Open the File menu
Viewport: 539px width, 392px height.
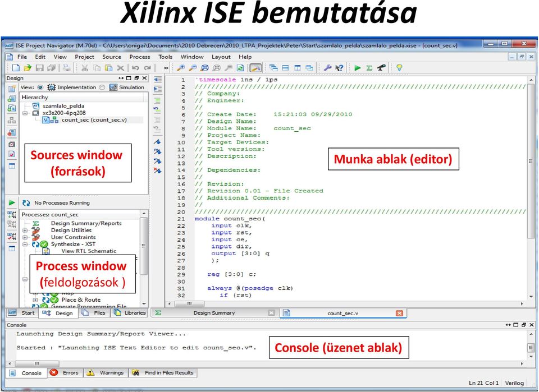tap(22, 57)
